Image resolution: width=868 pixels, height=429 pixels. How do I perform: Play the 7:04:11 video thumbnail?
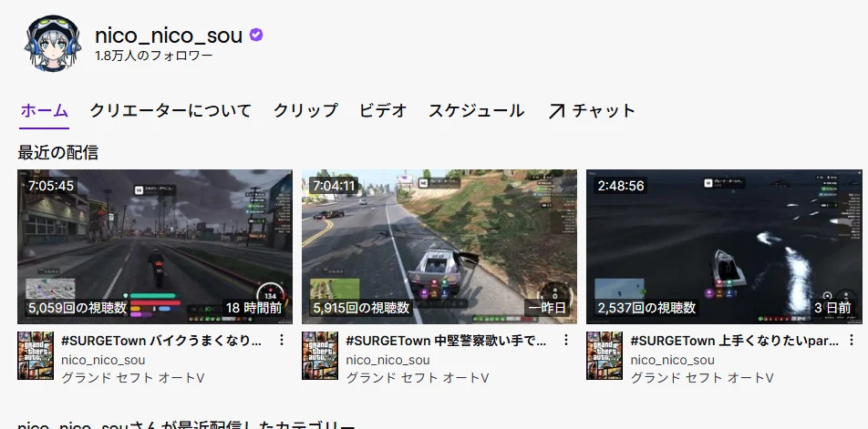click(x=439, y=247)
